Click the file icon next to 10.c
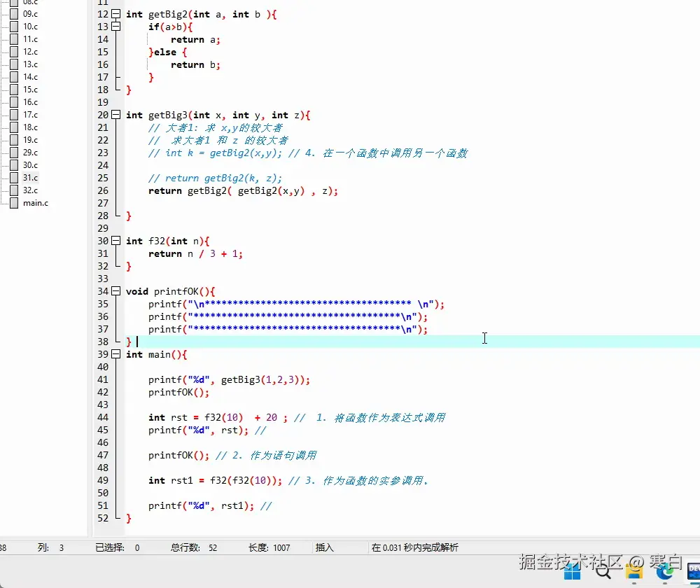The height and width of the screenshot is (588, 700). [14, 27]
